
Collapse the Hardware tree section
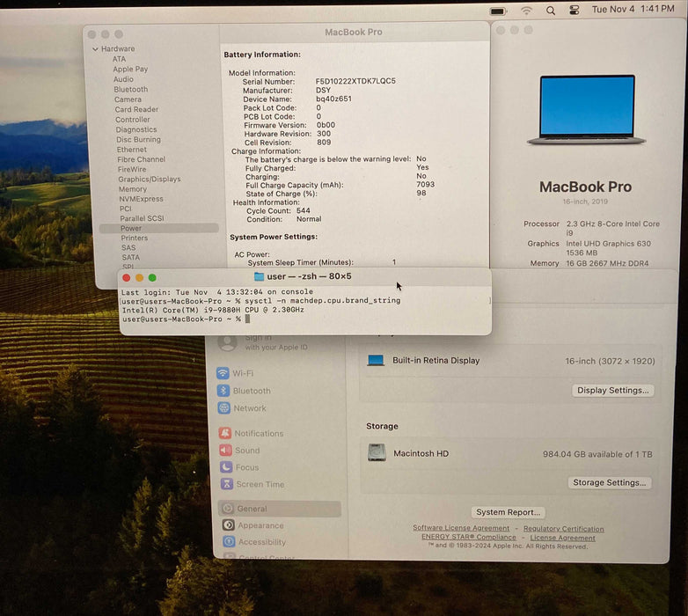95,49
